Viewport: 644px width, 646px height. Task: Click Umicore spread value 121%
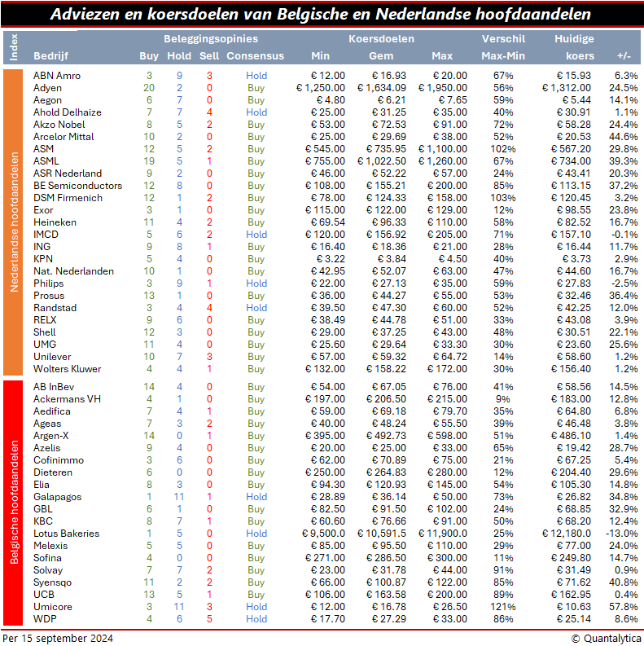coord(503,607)
